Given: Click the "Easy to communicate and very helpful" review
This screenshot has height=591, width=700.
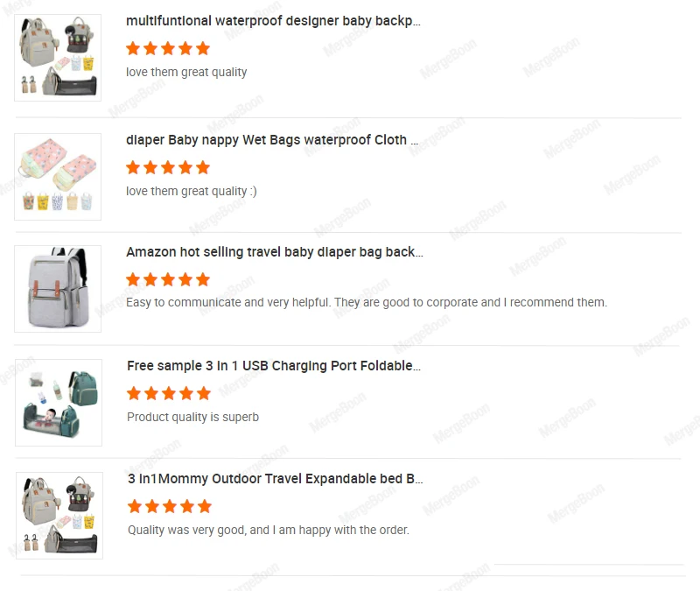Looking at the screenshot, I should coord(366,302).
